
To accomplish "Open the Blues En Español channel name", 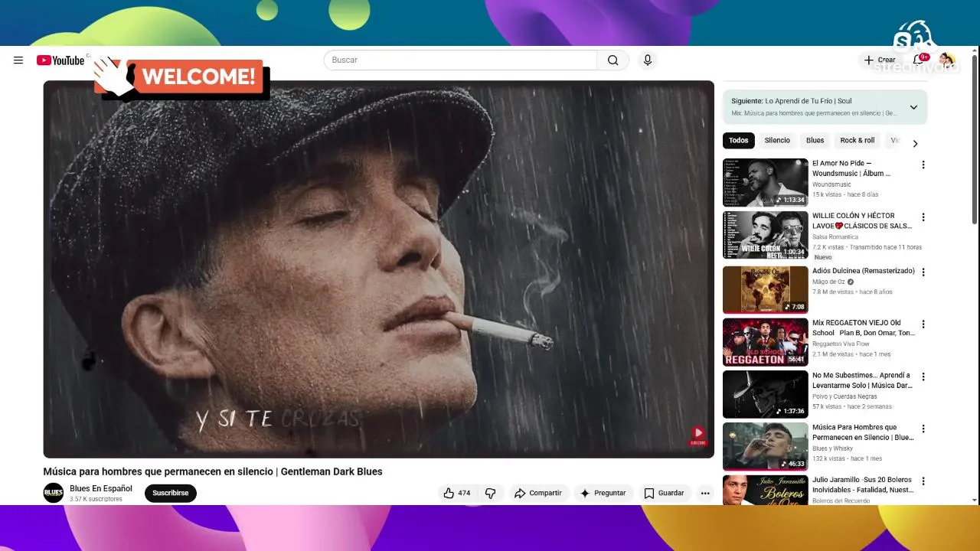I will (x=101, y=489).
